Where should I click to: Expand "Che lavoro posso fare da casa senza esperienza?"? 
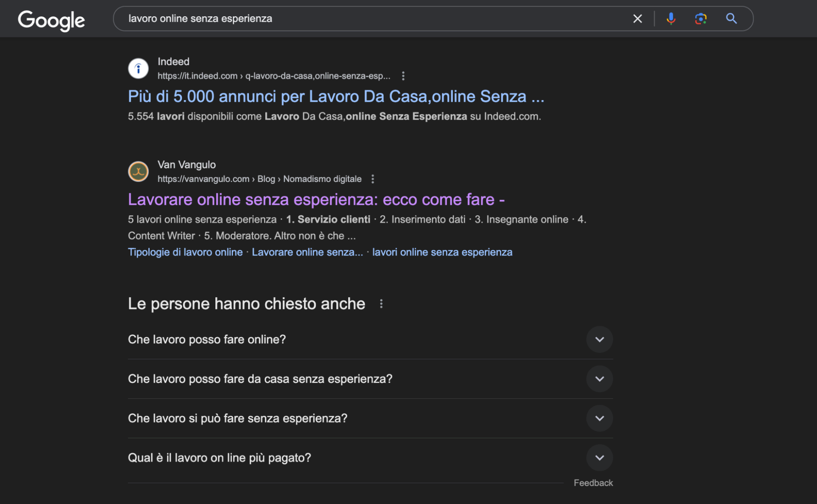click(x=599, y=379)
